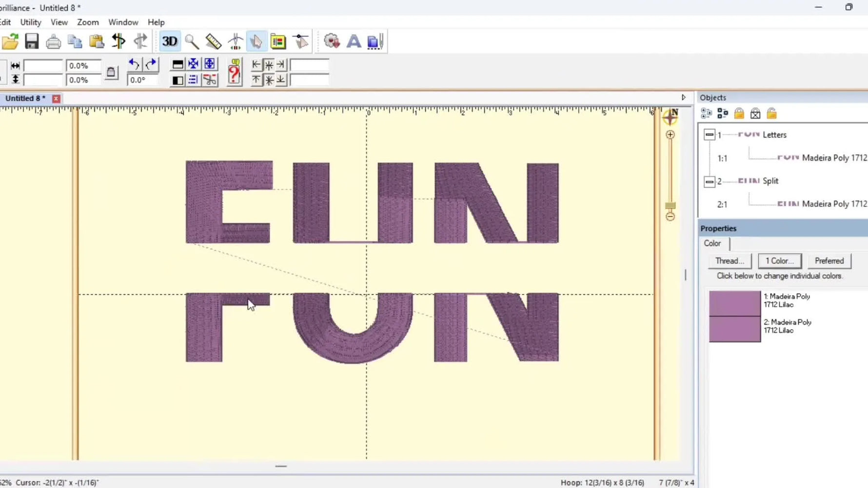This screenshot has width=868, height=488.
Task: Click the blue inward arrows icon
Action: [194, 64]
